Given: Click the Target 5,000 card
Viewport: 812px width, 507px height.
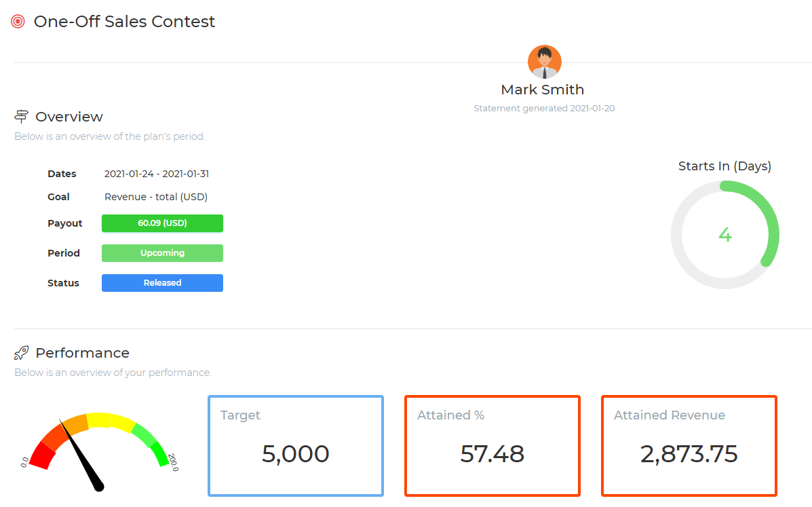Looking at the screenshot, I should 295,446.
